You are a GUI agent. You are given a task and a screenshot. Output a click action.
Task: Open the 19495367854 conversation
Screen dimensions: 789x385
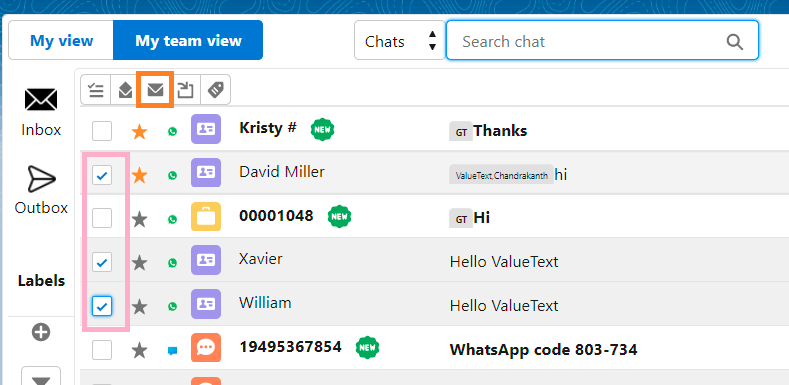coord(290,347)
